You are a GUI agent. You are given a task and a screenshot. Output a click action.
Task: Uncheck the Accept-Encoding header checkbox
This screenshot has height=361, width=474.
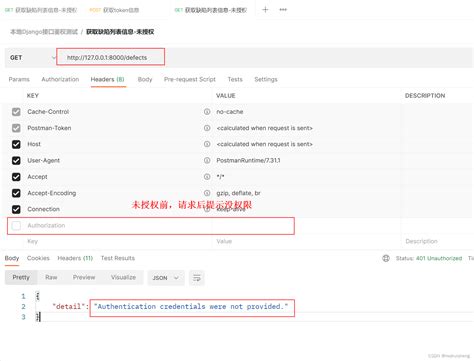(x=16, y=193)
